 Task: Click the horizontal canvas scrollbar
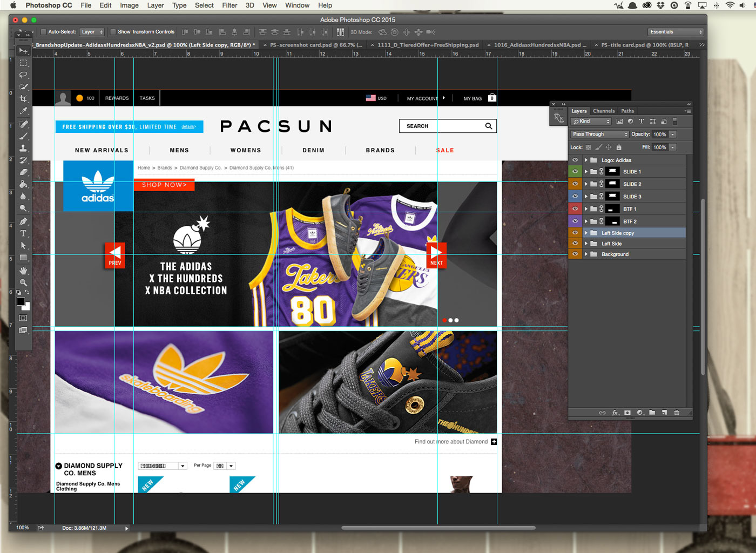click(x=438, y=528)
